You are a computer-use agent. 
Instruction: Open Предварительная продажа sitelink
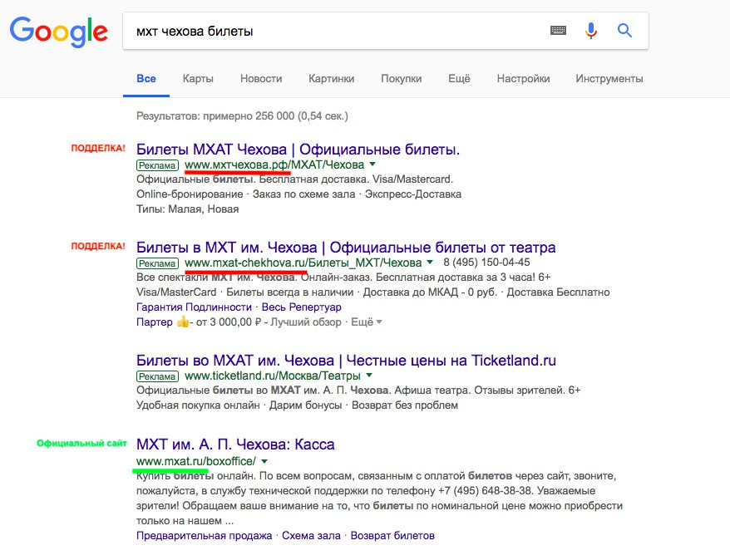pyautogui.click(x=204, y=536)
